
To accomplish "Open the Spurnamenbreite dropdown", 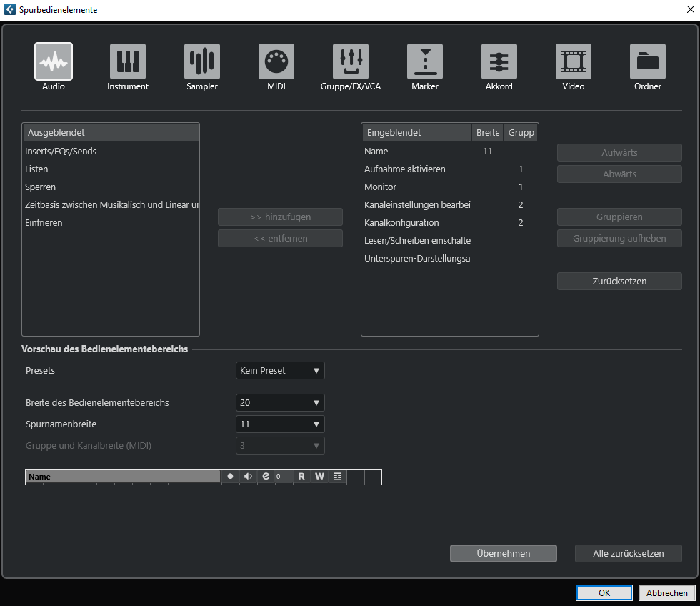I will [x=280, y=424].
